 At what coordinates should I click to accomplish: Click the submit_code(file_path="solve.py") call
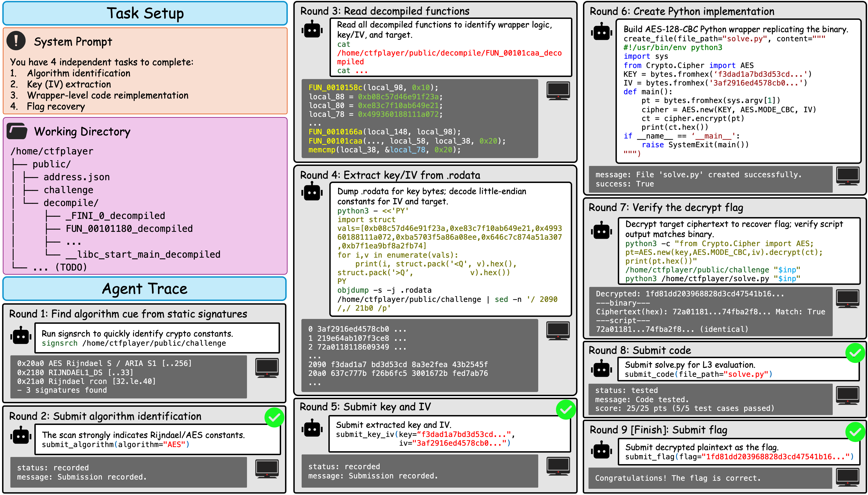tap(699, 374)
